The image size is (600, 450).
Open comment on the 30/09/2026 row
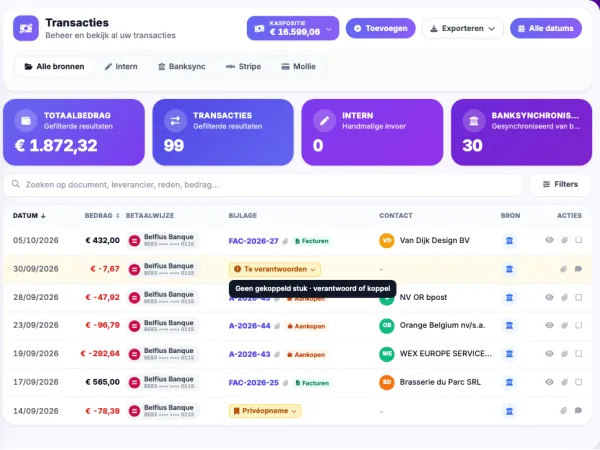[578, 269]
